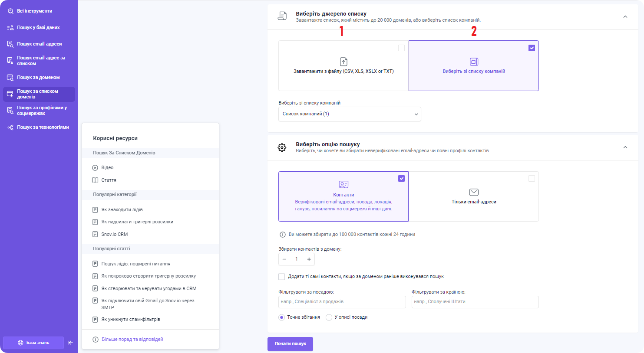Open the 'База знань' button
The image size is (644, 353).
click(x=33, y=343)
